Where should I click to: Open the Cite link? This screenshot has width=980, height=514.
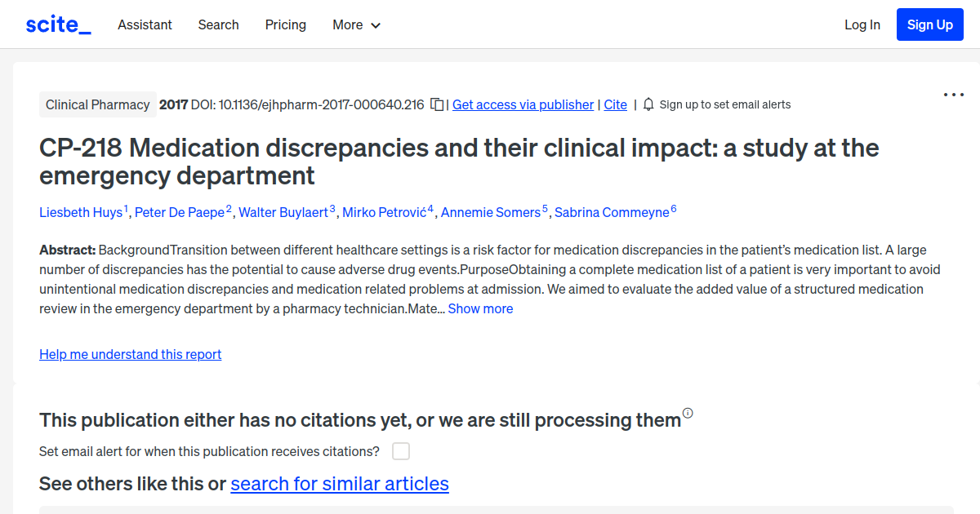(615, 104)
